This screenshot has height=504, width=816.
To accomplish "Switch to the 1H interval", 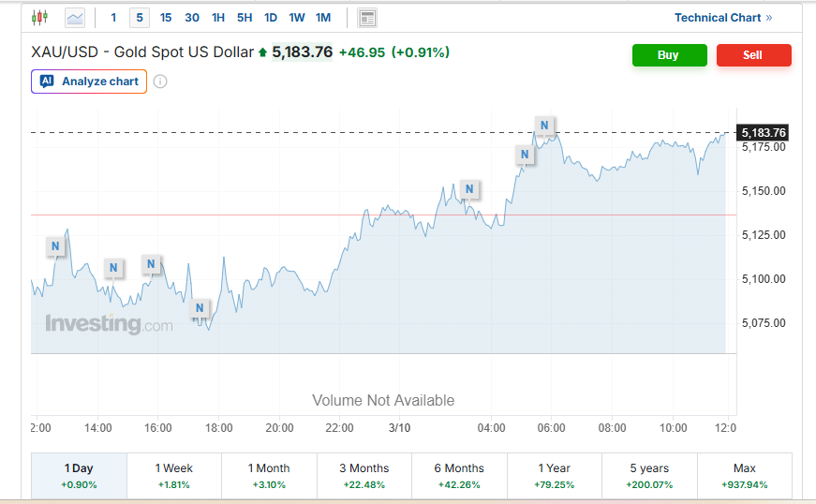I will [218, 18].
